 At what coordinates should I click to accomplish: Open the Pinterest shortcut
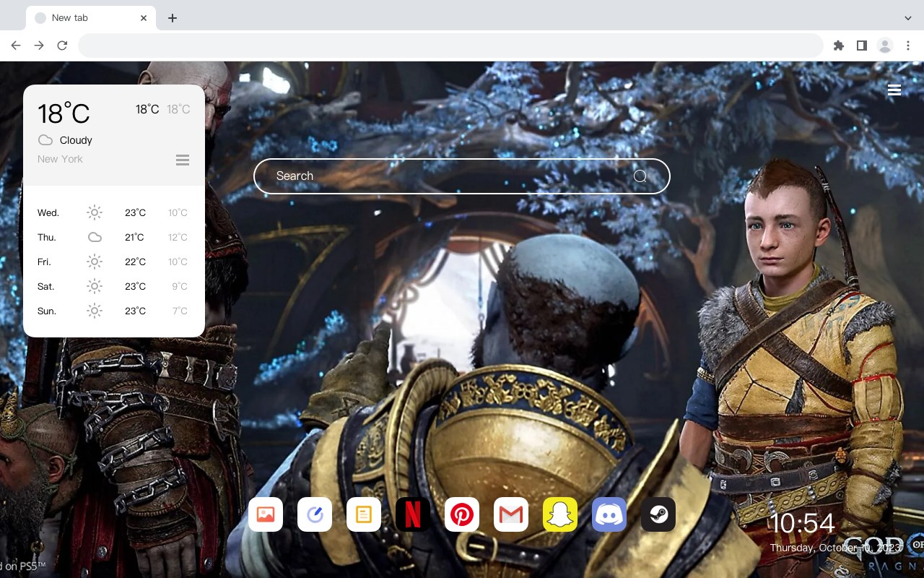[462, 514]
